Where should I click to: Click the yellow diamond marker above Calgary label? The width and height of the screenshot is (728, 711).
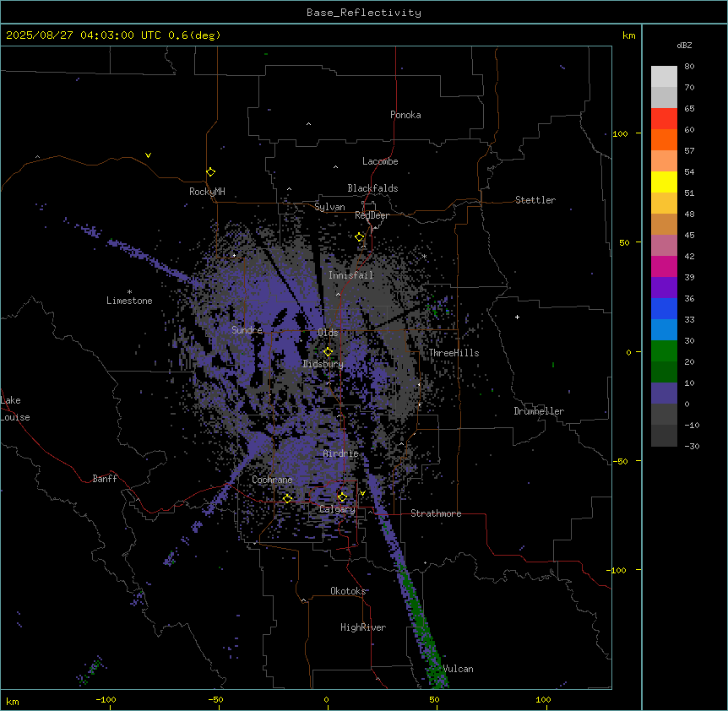click(342, 497)
